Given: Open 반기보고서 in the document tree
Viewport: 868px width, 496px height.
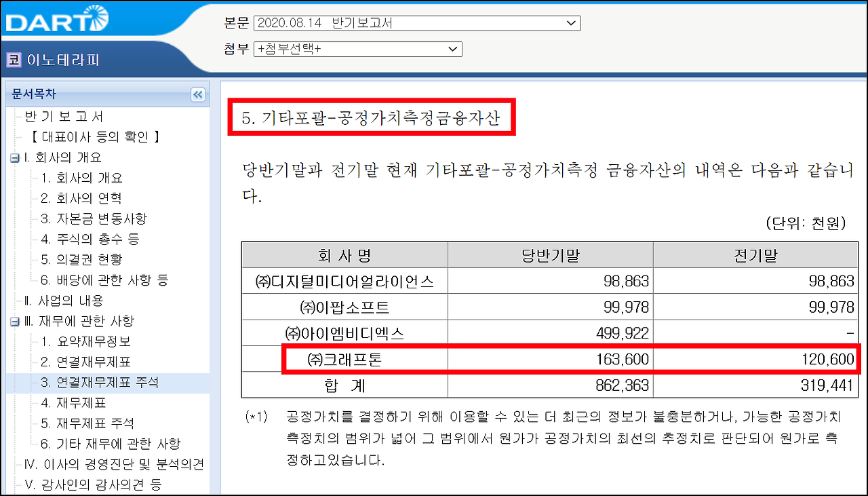Looking at the screenshot, I should point(64,117).
